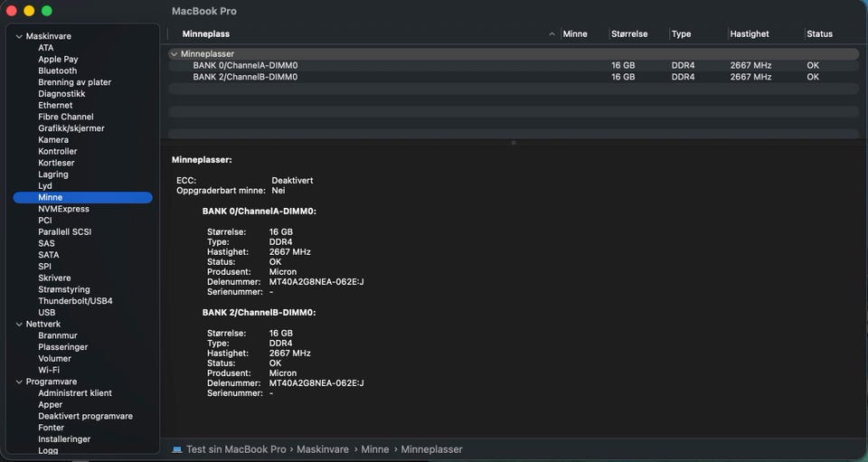The height and width of the screenshot is (462, 868).
Task: Collapse the Nettverk section
Action: coord(19,325)
